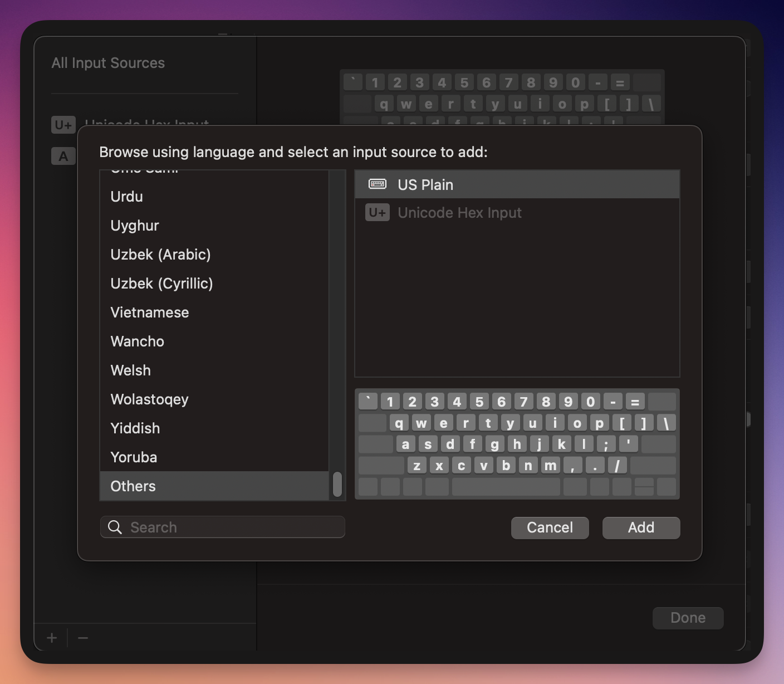This screenshot has height=684, width=784.
Task: Click the U+ icon in the left sidebar
Action: (x=63, y=125)
